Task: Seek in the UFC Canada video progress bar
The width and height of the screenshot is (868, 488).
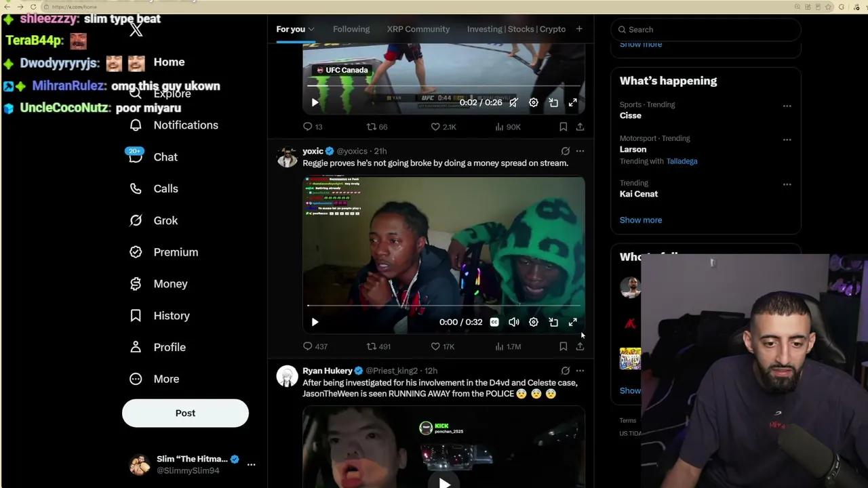Action: click(443, 87)
